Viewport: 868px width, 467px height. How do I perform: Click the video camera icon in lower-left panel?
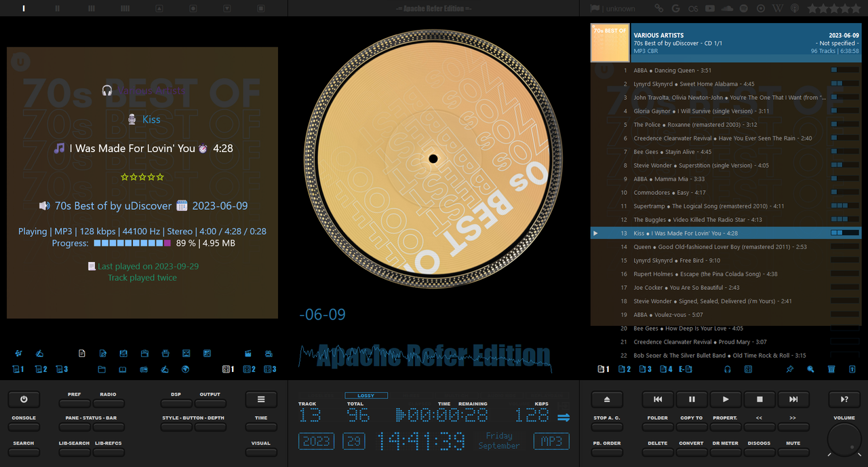click(269, 353)
